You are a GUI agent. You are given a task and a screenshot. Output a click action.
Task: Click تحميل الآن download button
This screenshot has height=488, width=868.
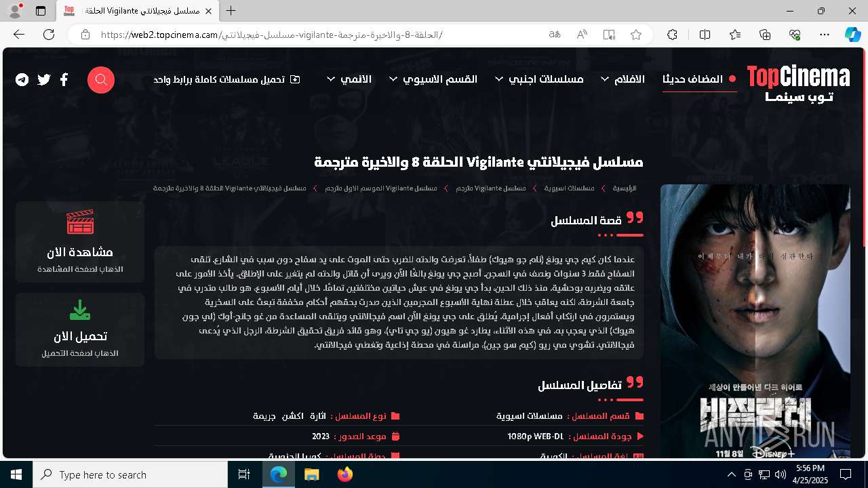click(x=80, y=330)
